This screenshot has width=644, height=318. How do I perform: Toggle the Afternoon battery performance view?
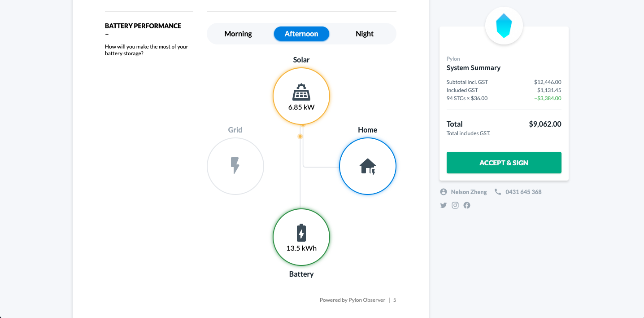(x=301, y=34)
